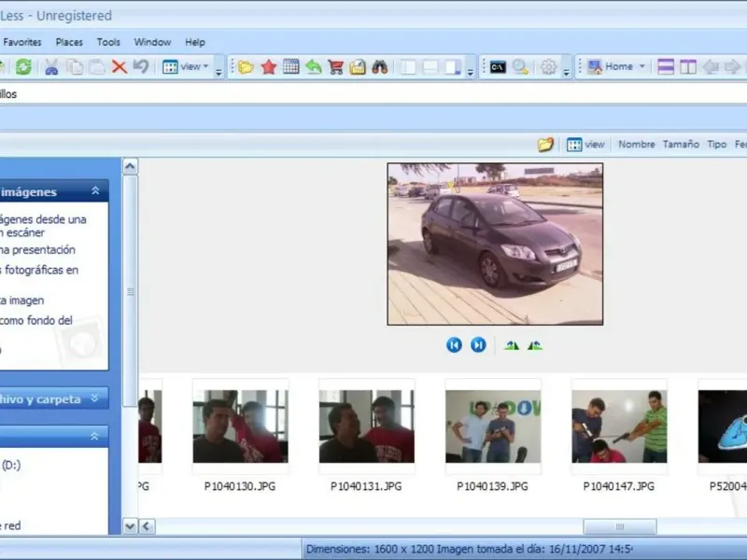Sort by Nombre column

pos(637,145)
